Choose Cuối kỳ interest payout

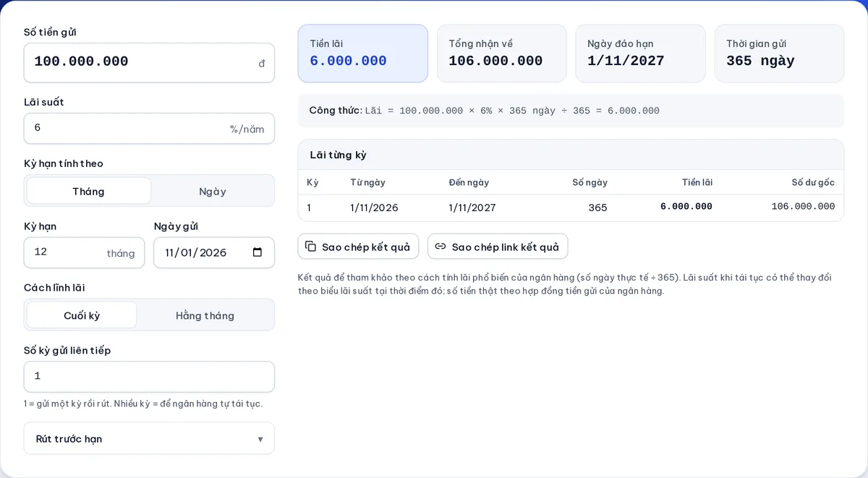tap(82, 315)
